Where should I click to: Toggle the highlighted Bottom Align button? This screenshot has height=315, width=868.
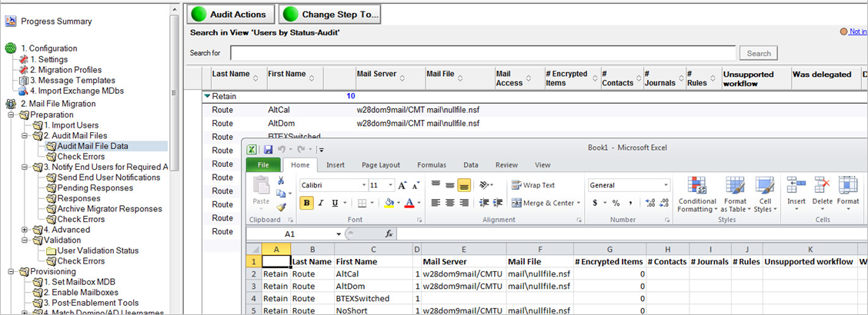(464, 185)
